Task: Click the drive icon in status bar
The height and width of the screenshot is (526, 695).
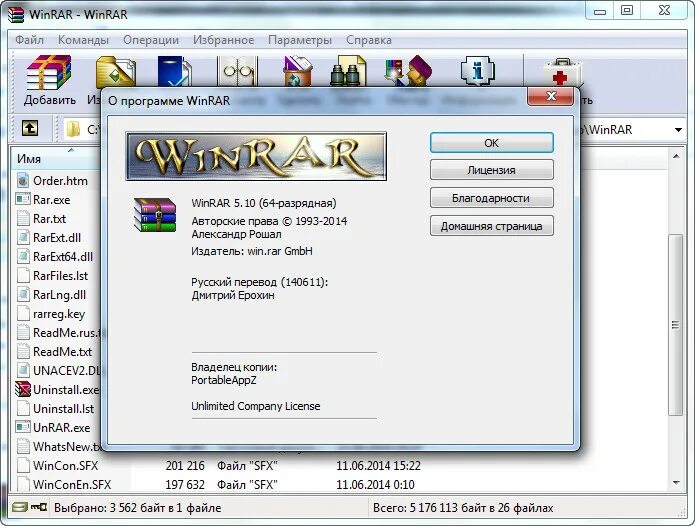Action: (20, 507)
